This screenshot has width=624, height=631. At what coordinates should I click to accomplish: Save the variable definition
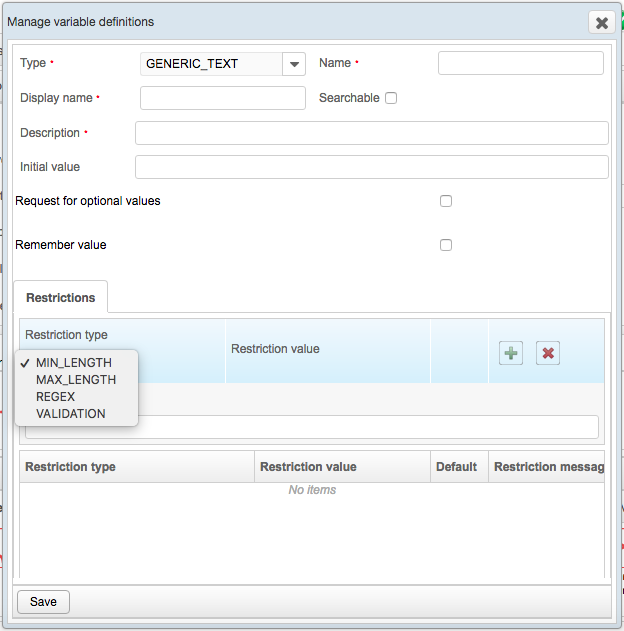(43, 602)
